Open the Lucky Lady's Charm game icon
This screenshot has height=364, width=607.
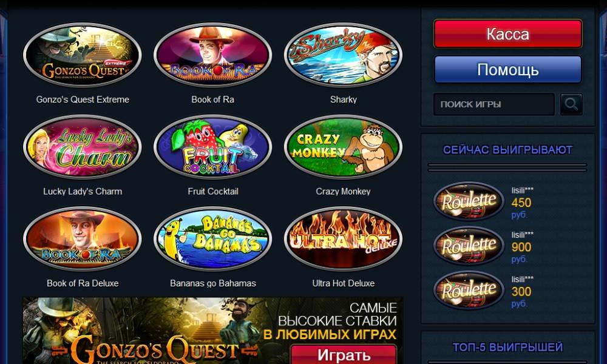point(82,147)
